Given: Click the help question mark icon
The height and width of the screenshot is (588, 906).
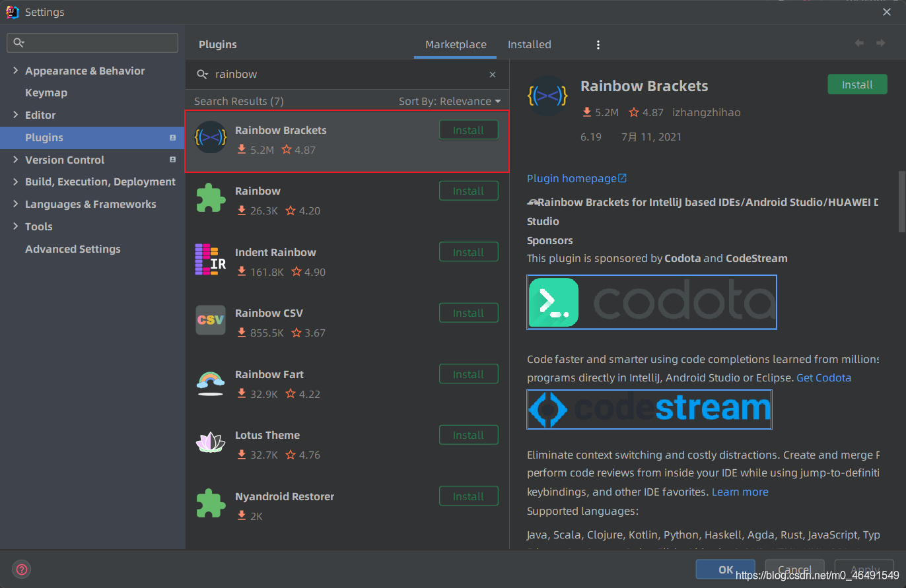Looking at the screenshot, I should pyautogui.click(x=22, y=569).
